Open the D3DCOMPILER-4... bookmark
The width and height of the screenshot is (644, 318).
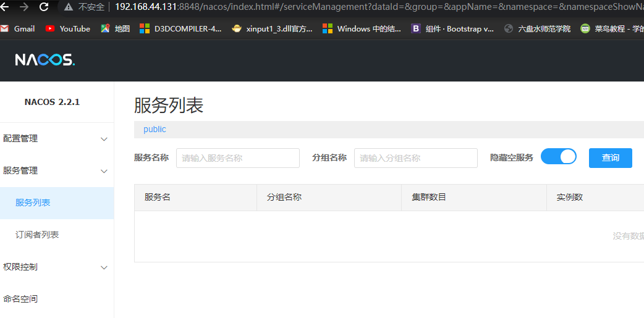pyautogui.click(x=180, y=29)
